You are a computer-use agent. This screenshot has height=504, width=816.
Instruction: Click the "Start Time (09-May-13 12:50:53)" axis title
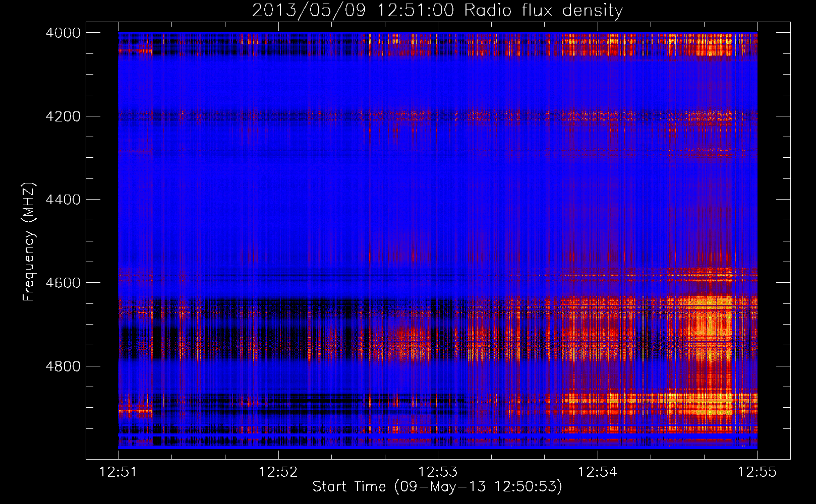pyautogui.click(x=437, y=487)
